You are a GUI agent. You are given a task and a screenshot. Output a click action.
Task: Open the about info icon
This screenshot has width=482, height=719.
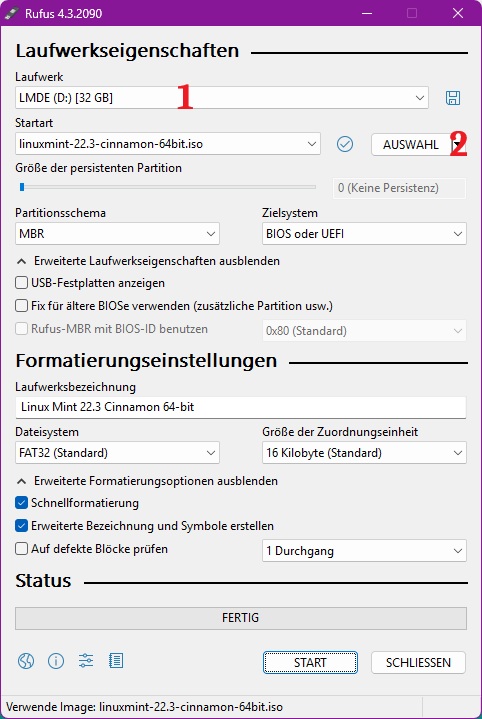pos(56,661)
